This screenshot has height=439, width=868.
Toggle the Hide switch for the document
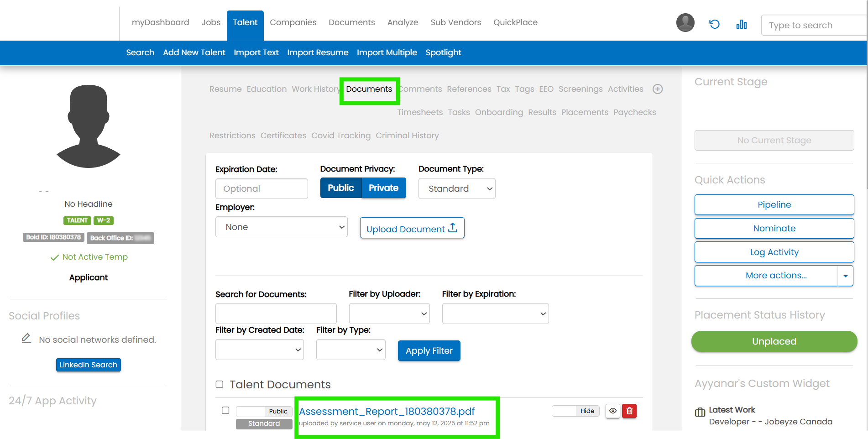(575, 411)
